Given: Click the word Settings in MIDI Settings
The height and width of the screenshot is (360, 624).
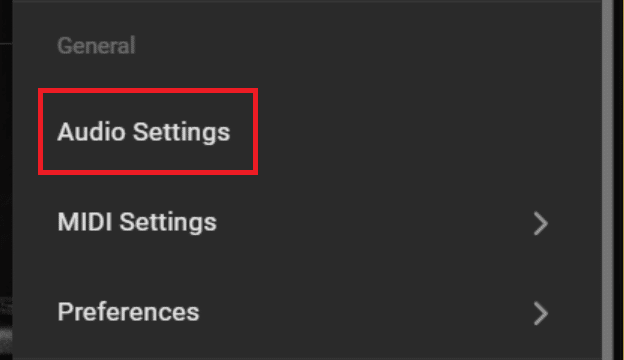Looking at the screenshot, I should 168,223.
